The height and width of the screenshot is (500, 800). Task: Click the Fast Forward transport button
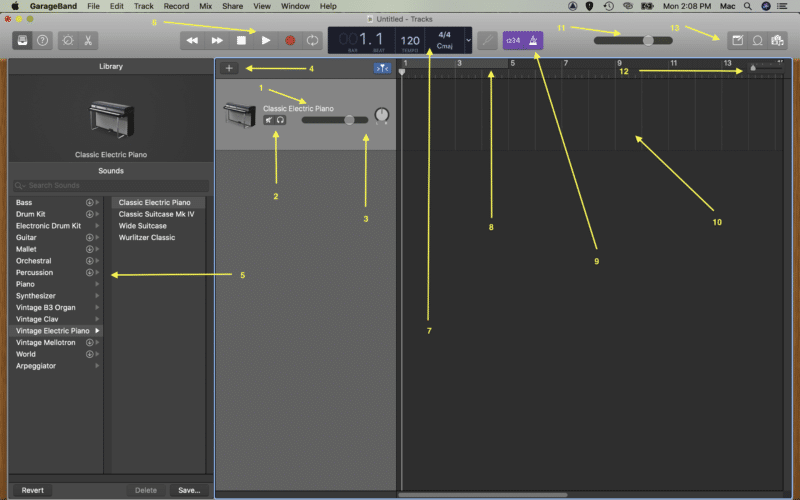[x=217, y=40]
